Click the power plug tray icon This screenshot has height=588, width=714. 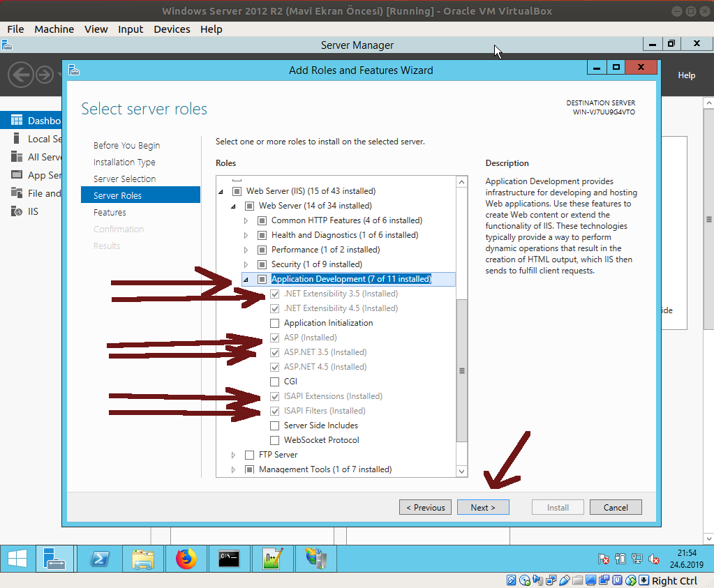(620, 559)
